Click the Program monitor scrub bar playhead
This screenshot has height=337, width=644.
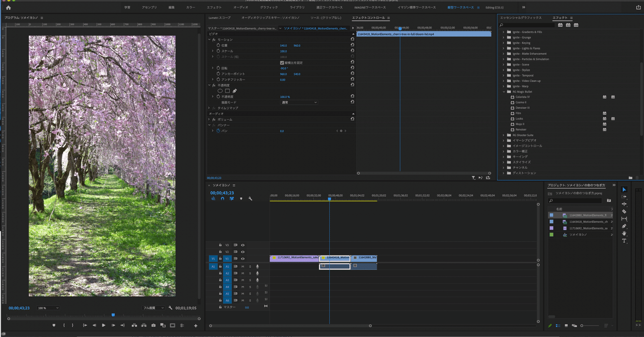click(x=113, y=315)
